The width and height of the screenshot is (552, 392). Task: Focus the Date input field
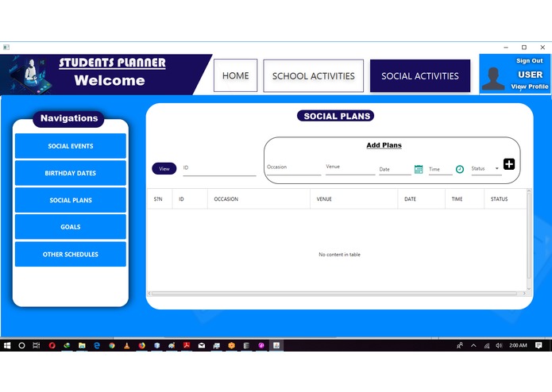pyautogui.click(x=395, y=170)
